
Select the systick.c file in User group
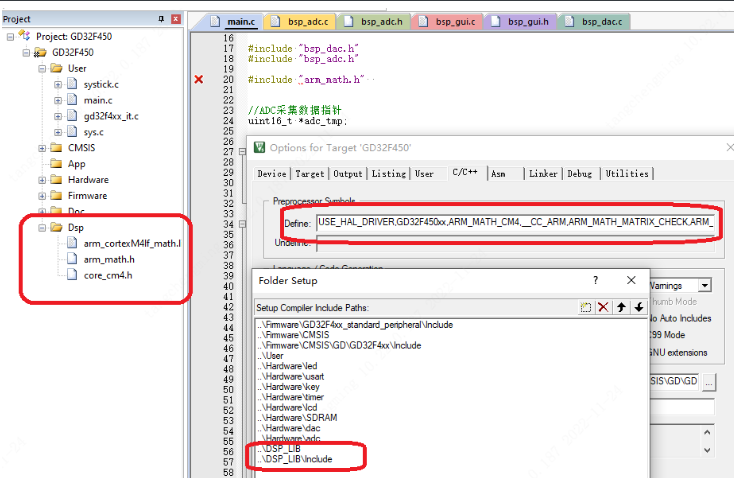click(101, 84)
